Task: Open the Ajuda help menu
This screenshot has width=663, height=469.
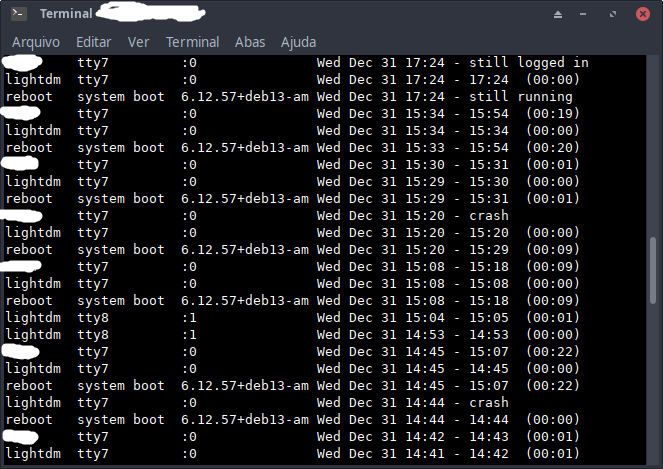Action: (298, 42)
